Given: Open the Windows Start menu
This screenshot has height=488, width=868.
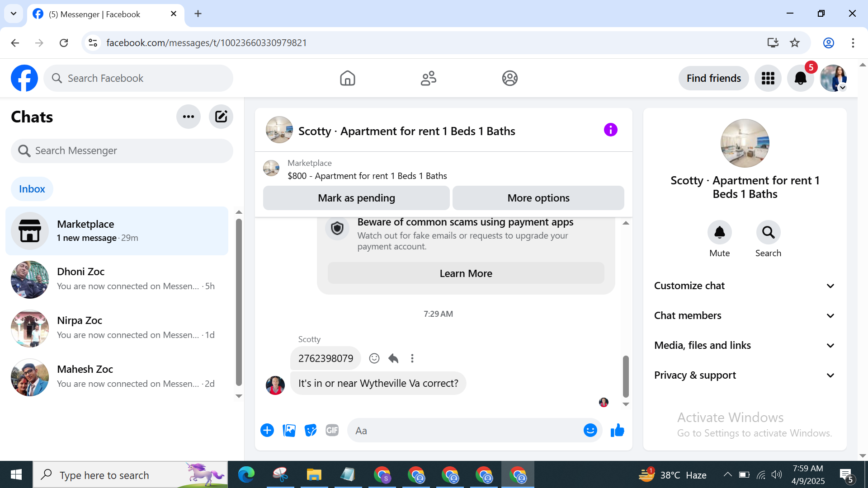Looking at the screenshot, I should [x=16, y=475].
